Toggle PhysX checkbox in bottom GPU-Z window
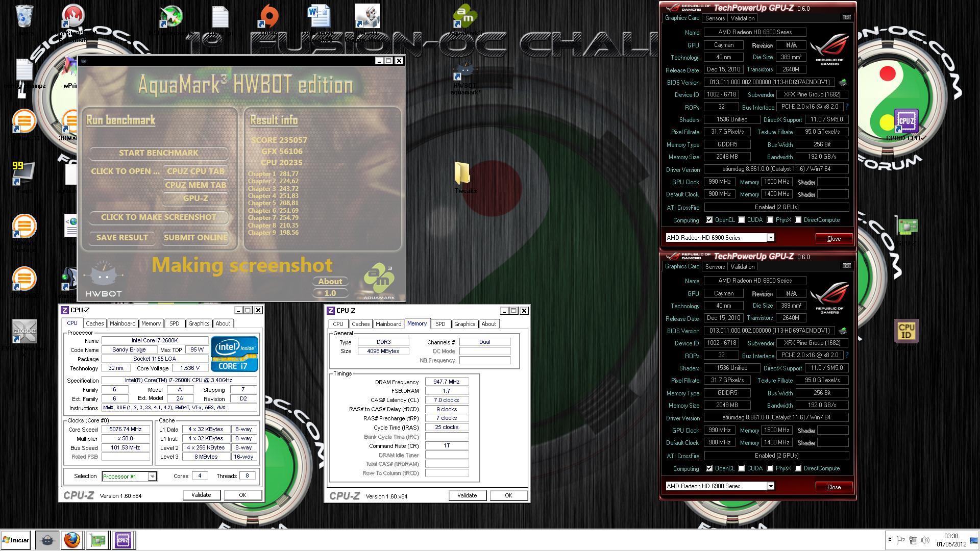 point(770,468)
